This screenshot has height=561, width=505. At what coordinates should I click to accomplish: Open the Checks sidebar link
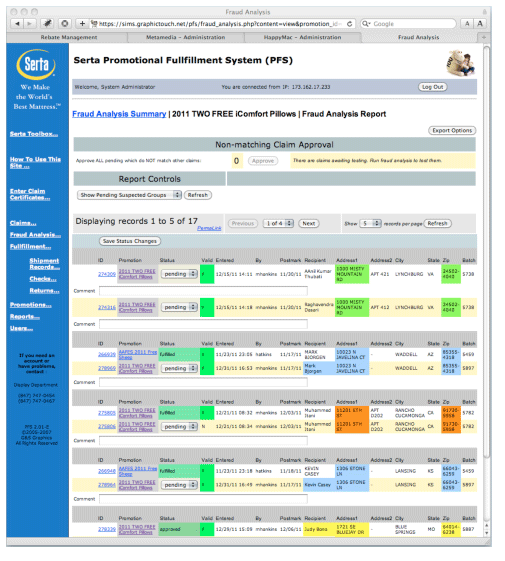(43, 279)
